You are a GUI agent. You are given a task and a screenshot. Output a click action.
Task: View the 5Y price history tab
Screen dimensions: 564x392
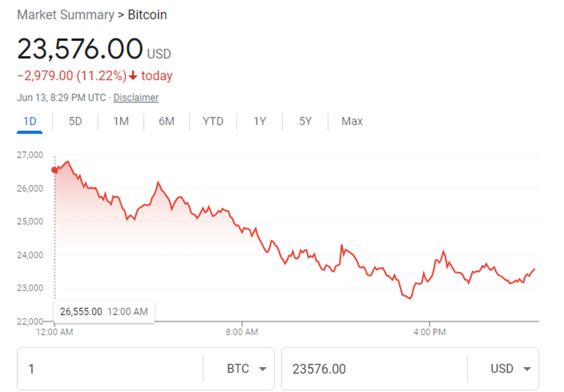point(305,121)
